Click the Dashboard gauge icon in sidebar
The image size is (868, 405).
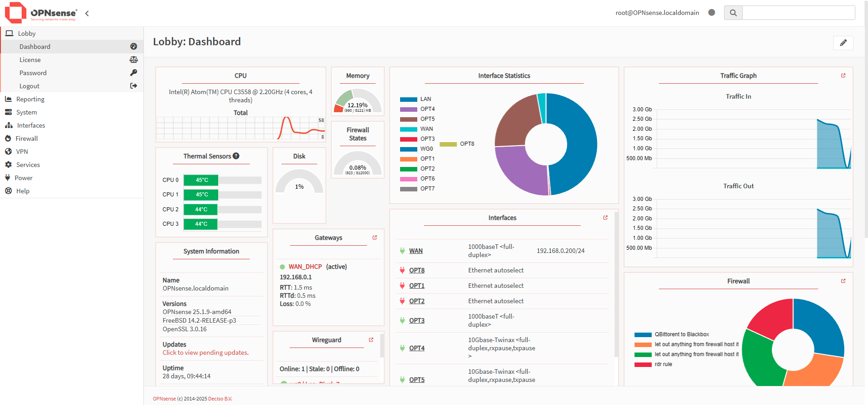(x=134, y=47)
